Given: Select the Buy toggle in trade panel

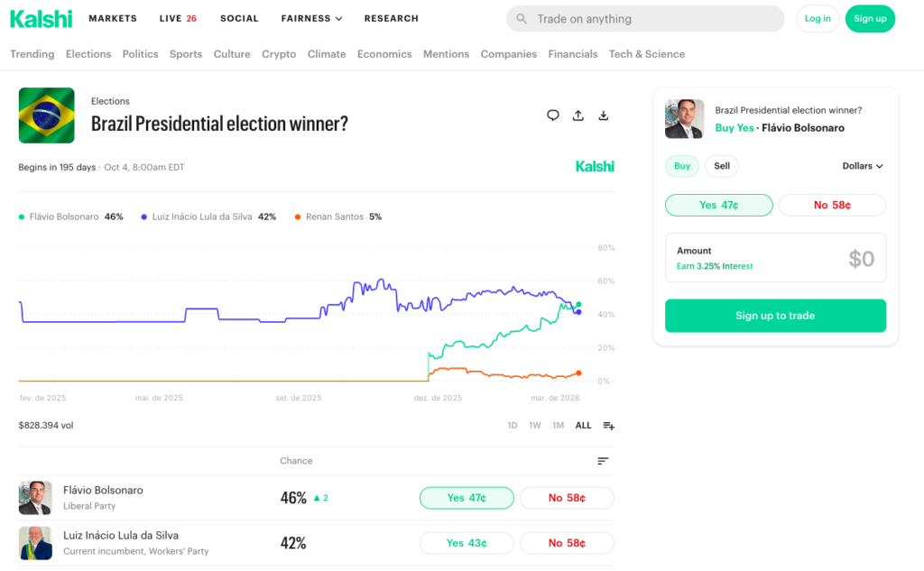Looking at the screenshot, I should (x=682, y=166).
